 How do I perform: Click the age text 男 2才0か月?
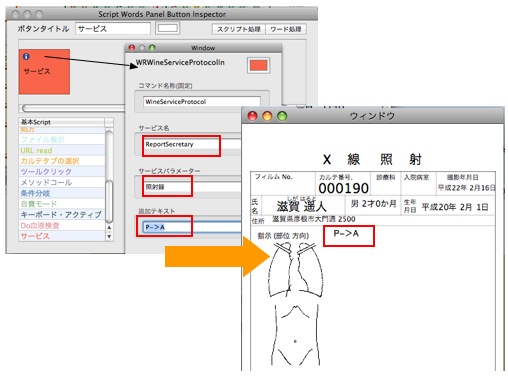pyautogui.click(x=373, y=203)
